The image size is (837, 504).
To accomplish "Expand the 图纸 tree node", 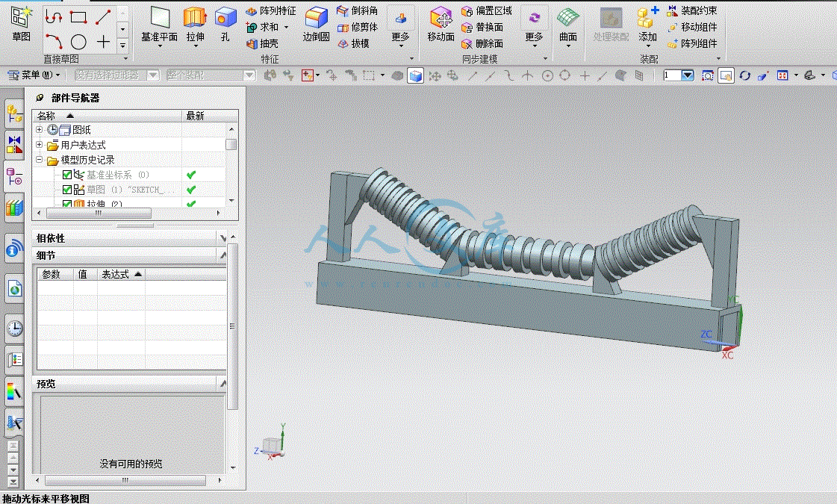I will click(x=39, y=129).
